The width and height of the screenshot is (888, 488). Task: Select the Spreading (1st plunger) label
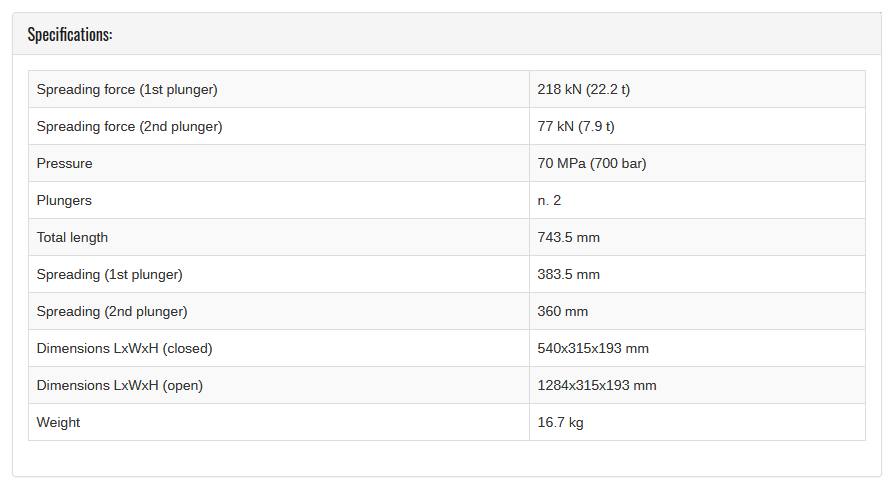(x=109, y=275)
